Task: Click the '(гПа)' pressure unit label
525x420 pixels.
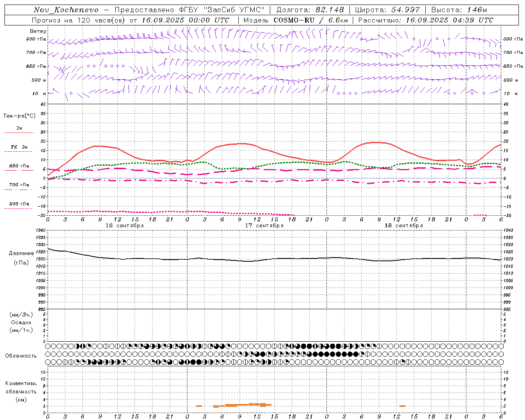Action: pos(21,263)
